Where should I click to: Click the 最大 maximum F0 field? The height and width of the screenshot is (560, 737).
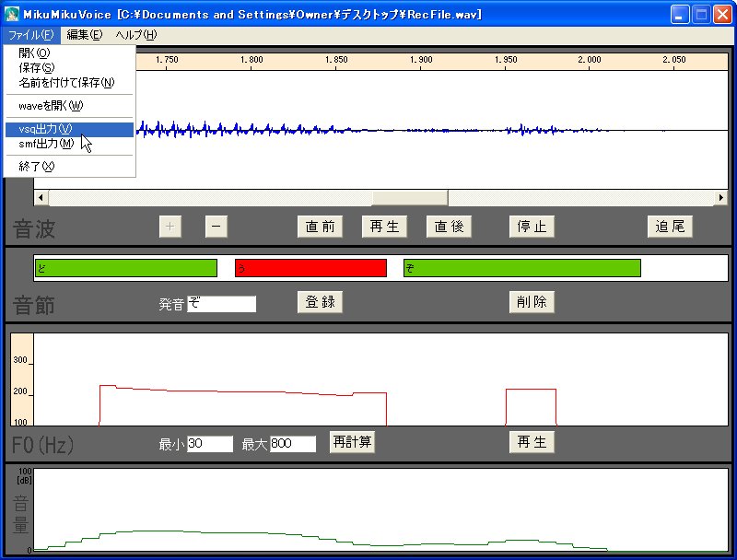[293, 444]
